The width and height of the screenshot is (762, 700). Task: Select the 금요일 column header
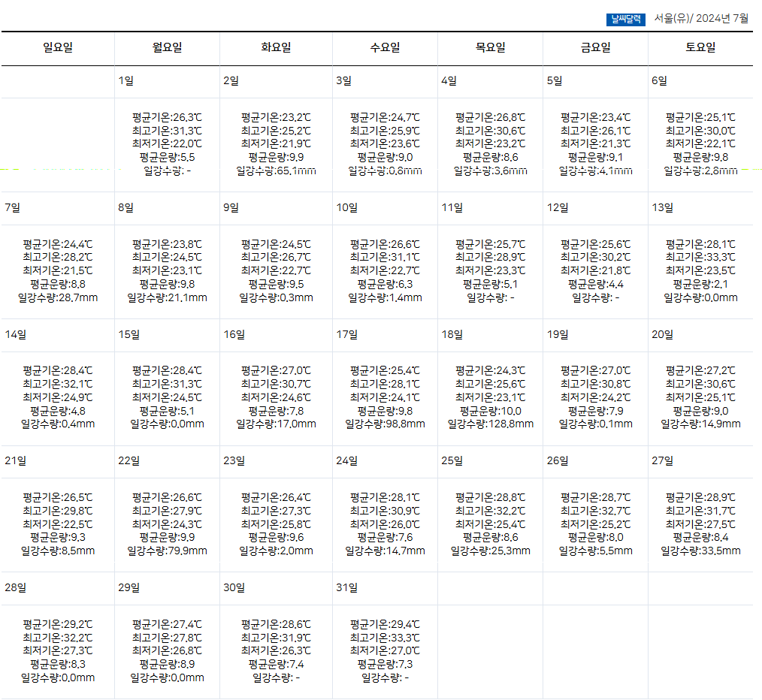click(595, 48)
